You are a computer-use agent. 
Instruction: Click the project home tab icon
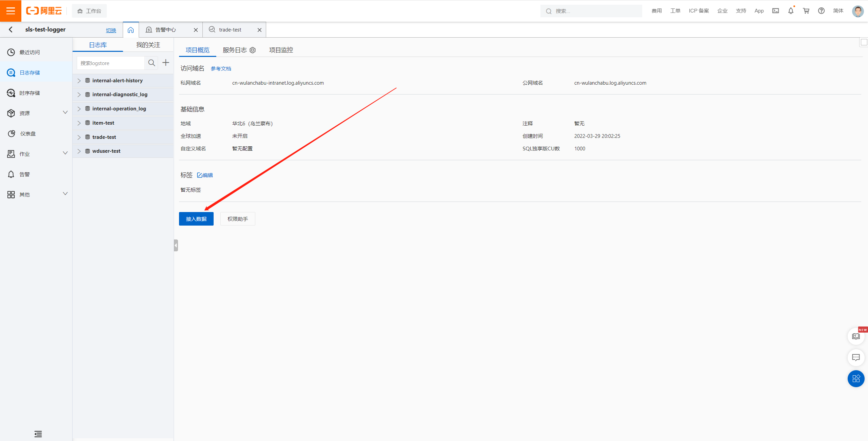tap(131, 30)
